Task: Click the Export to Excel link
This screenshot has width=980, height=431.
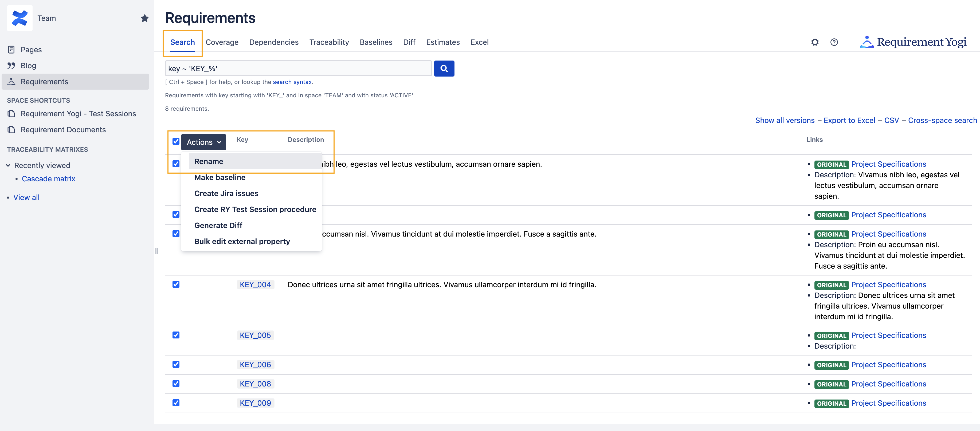Action: click(x=849, y=121)
